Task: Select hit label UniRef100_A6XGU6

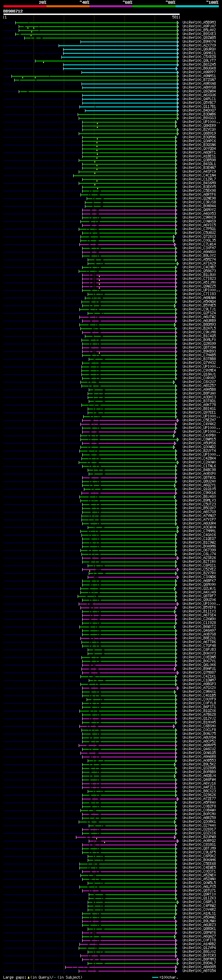Action: pos(199,95)
